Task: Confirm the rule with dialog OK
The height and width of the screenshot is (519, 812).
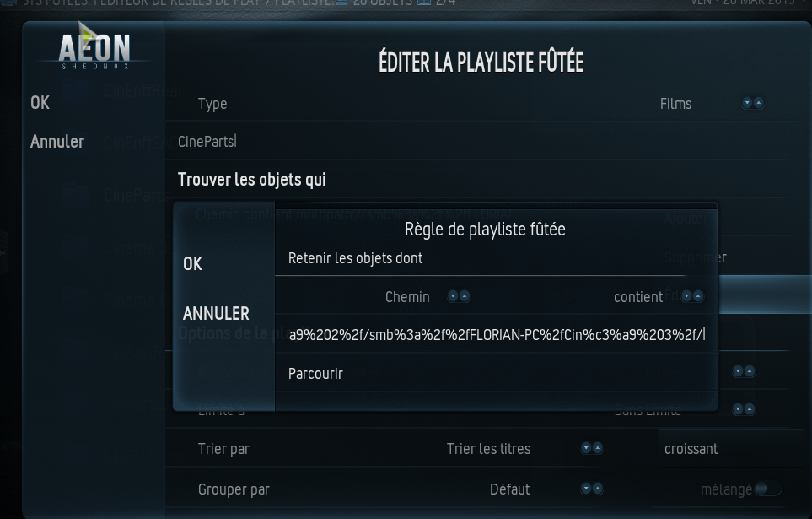Action: (x=192, y=264)
